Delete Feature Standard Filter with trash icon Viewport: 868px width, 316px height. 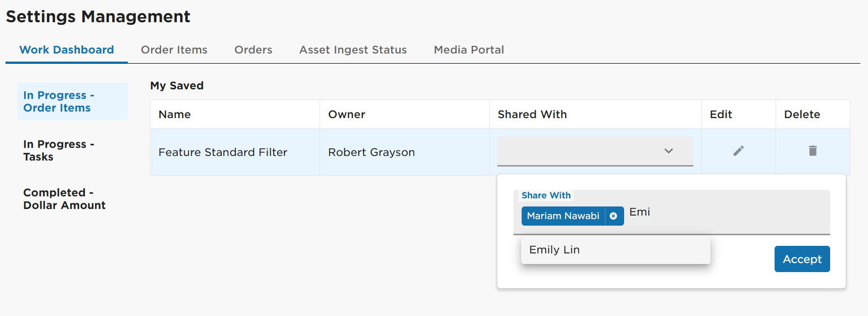pos(812,151)
